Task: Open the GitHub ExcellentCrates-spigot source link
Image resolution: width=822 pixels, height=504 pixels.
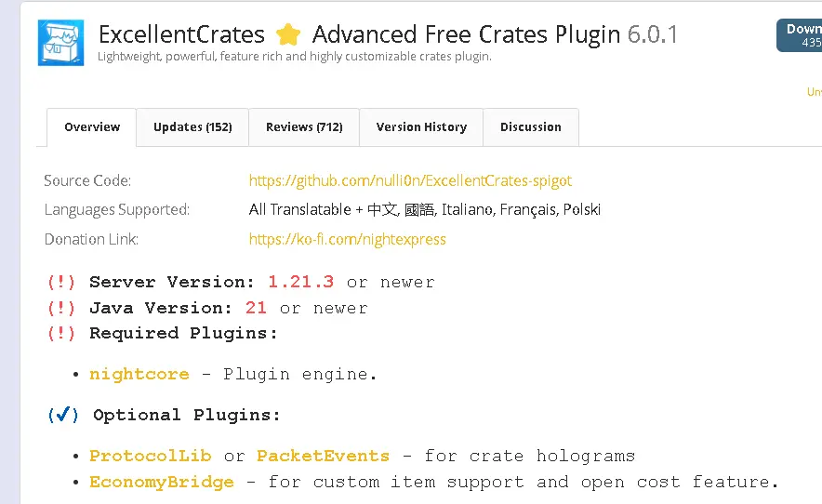Action: click(410, 181)
